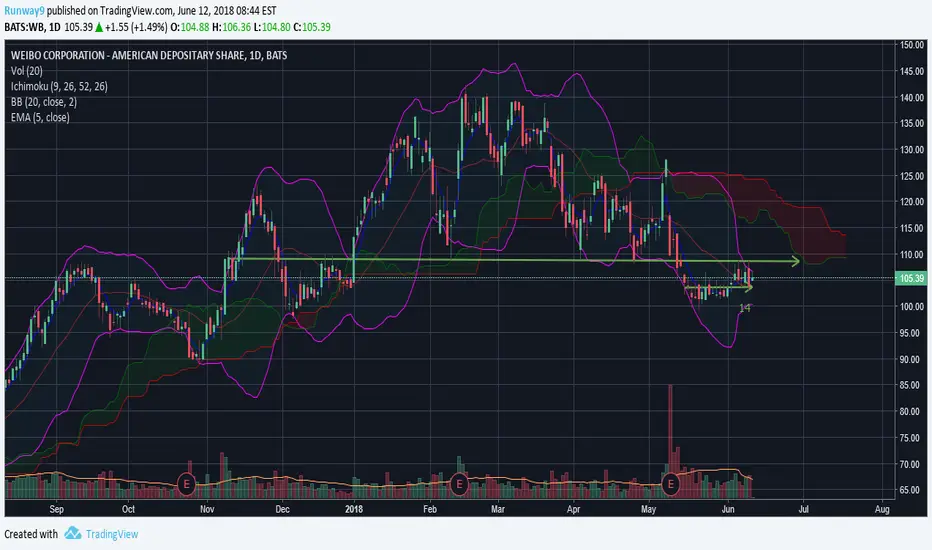Screen dimensions: 932x550
Task: Click the 150.00 price axis label
Action: [912, 45]
